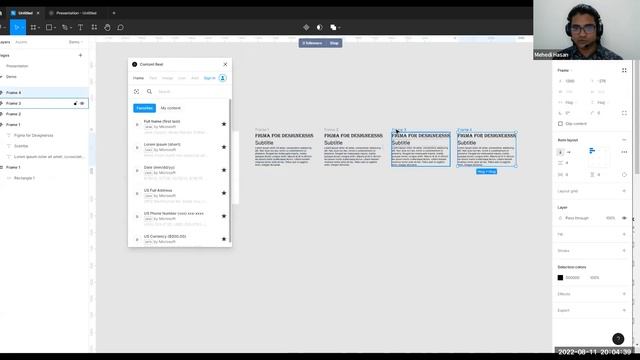This screenshot has height=360, width=640.
Task: Click the star beside US Phone Number
Action: click(x=224, y=216)
